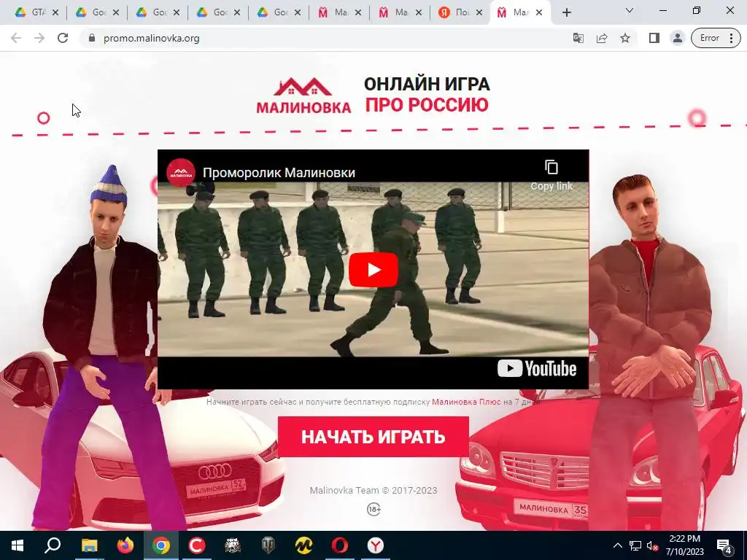View site security lock information
This screenshot has height=560, width=747.
point(92,38)
